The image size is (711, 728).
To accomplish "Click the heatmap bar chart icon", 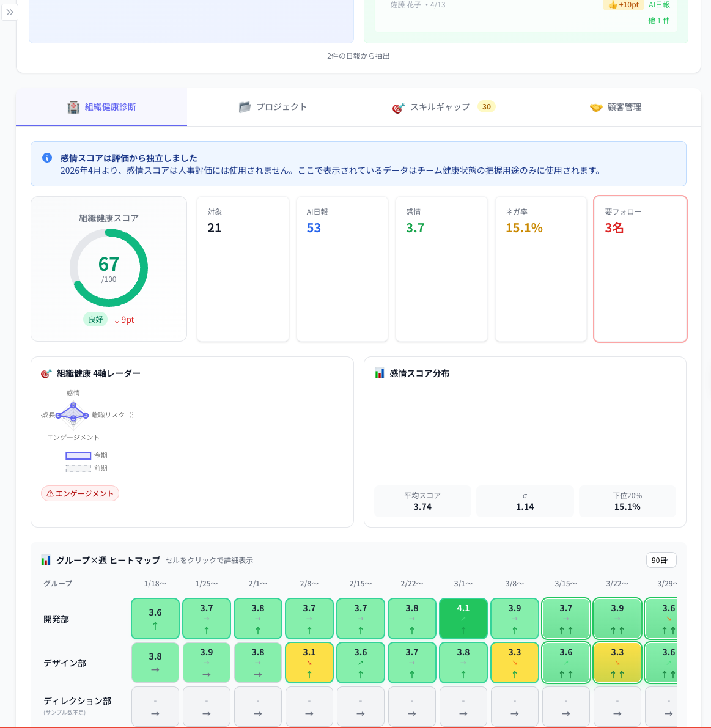I will click(x=46, y=560).
